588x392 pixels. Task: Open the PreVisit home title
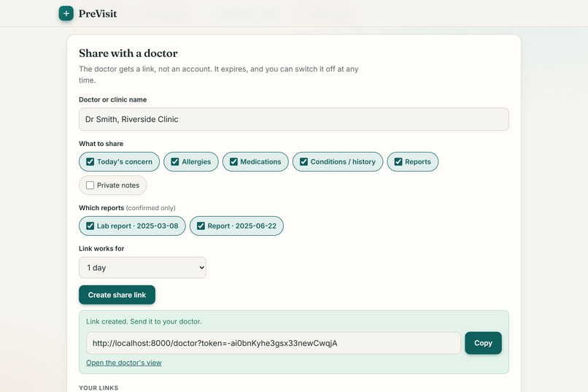pos(98,14)
